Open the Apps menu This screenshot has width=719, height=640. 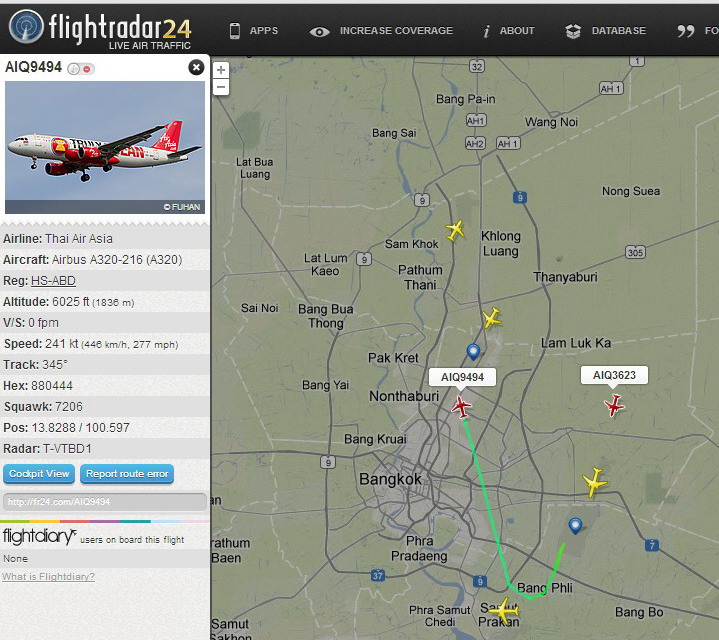click(254, 31)
